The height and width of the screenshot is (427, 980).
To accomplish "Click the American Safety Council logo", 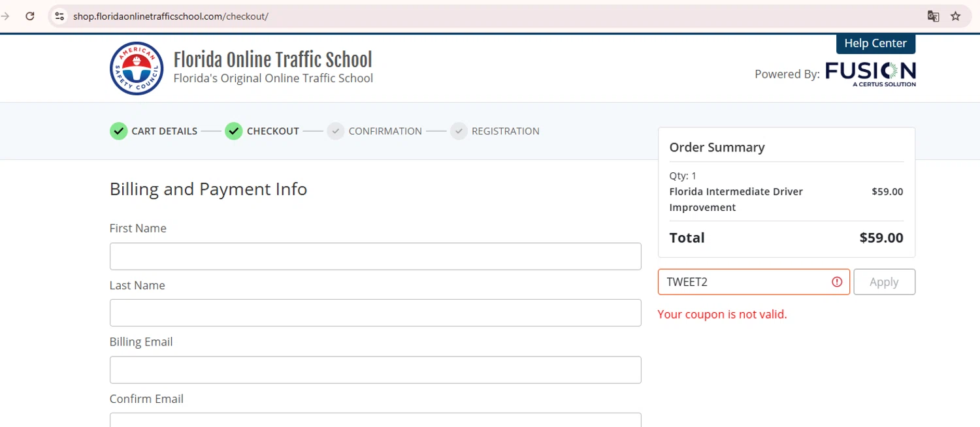I will click(137, 69).
